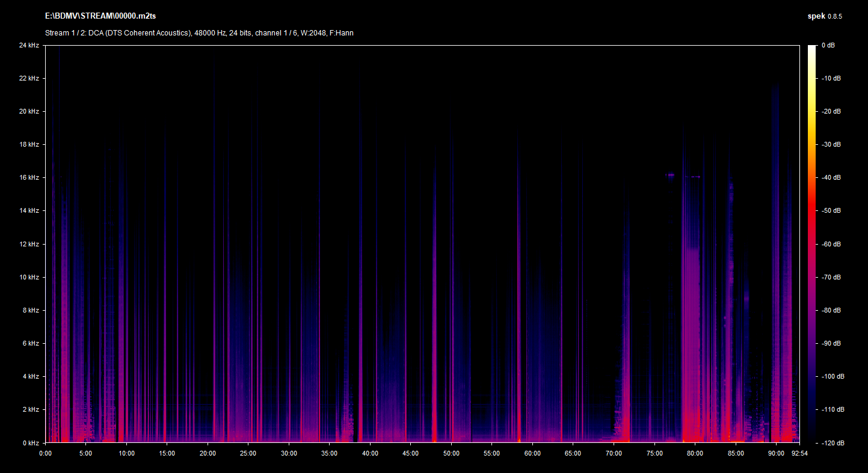Viewport: 868px width, 473px height.
Task: Click the white top of the color scale bar
Action: tap(811, 48)
